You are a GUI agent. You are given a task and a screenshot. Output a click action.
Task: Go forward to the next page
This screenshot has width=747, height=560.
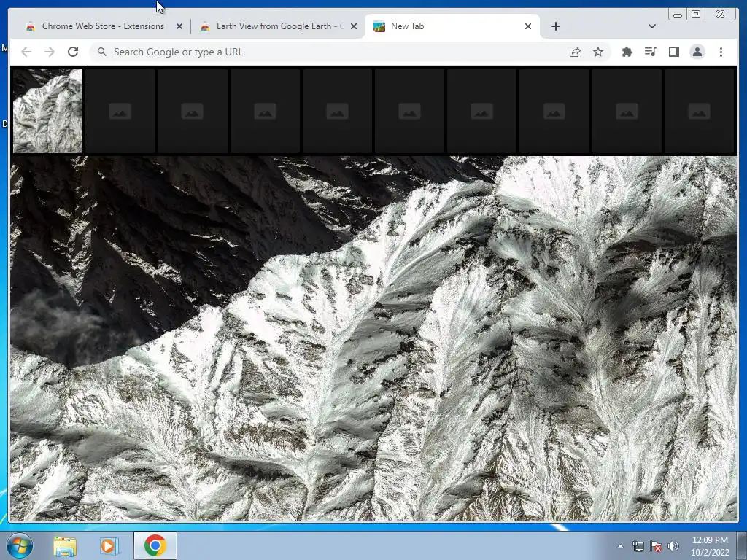click(x=50, y=52)
